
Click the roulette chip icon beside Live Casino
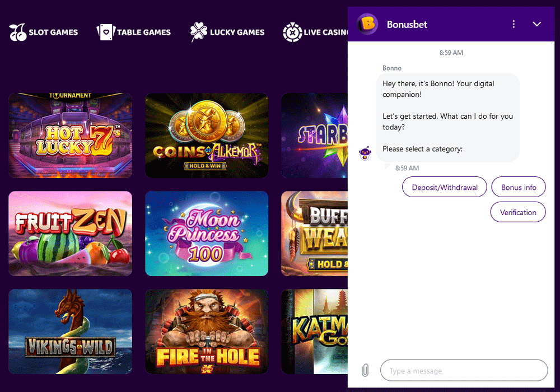(292, 32)
